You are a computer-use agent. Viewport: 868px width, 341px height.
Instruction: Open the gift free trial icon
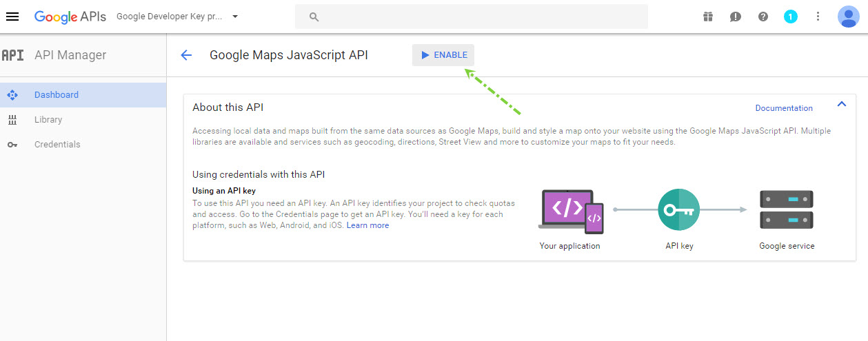708,17
